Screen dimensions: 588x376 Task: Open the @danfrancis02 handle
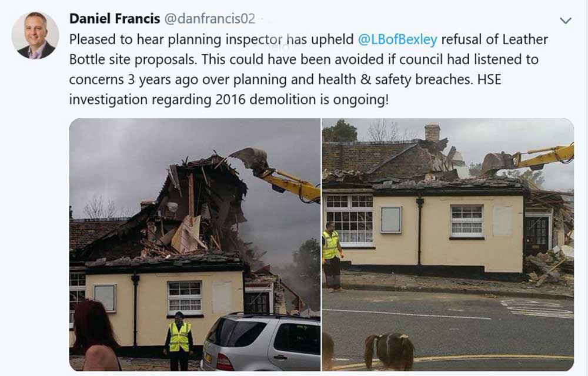point(210,18)
